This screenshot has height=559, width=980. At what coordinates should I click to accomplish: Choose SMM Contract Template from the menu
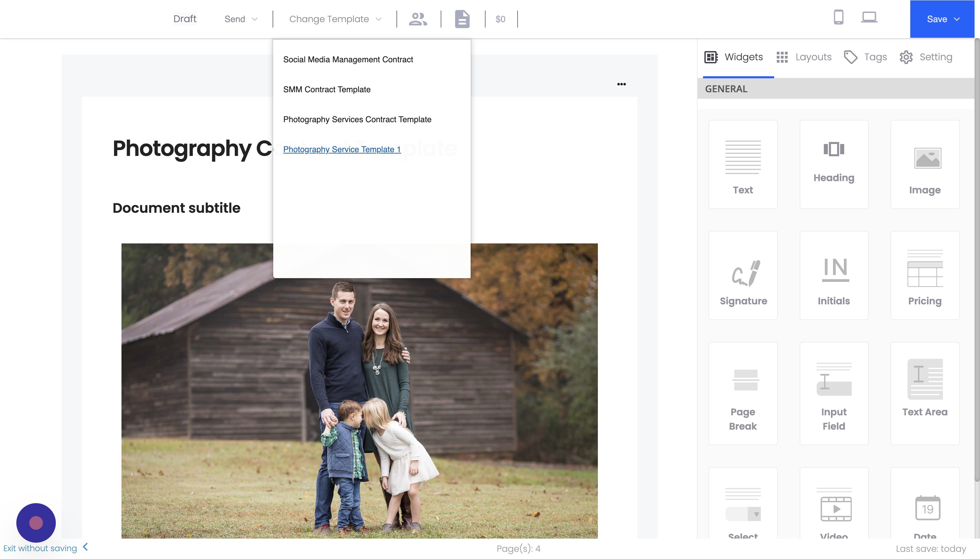click(x=327, y=89)
